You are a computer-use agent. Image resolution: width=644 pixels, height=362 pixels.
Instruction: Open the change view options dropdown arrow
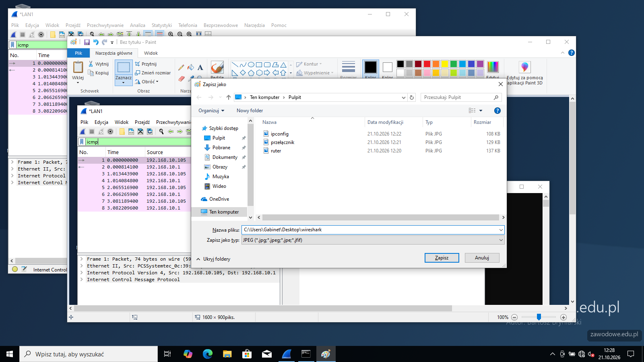(x=481, y=111)
